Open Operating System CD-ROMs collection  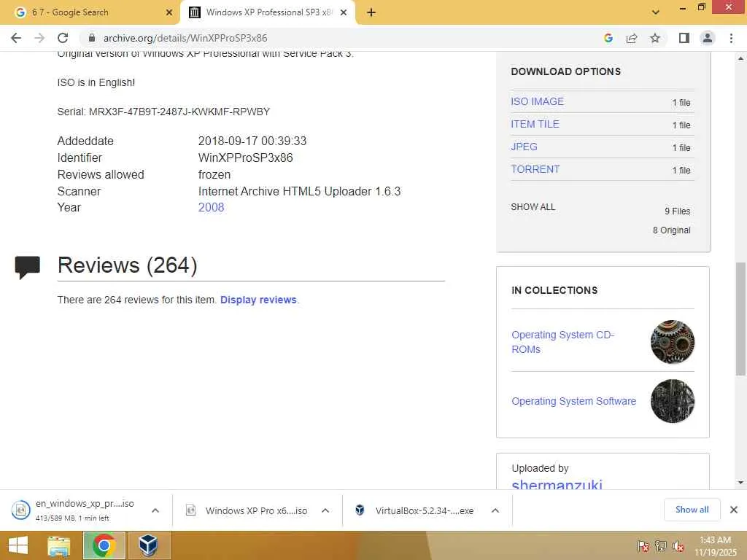click(x=562, y=342)
